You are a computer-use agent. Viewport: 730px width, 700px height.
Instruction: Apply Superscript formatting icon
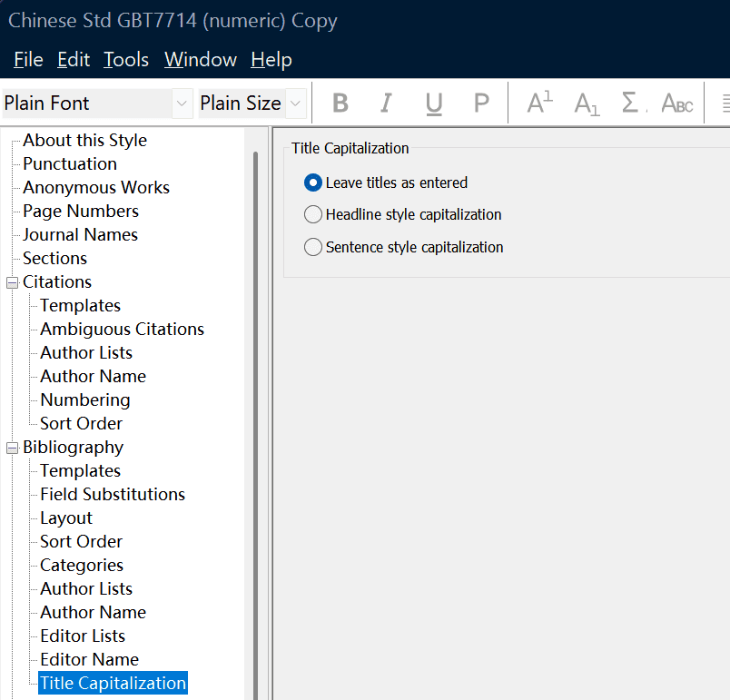click(x=539, y=104)
